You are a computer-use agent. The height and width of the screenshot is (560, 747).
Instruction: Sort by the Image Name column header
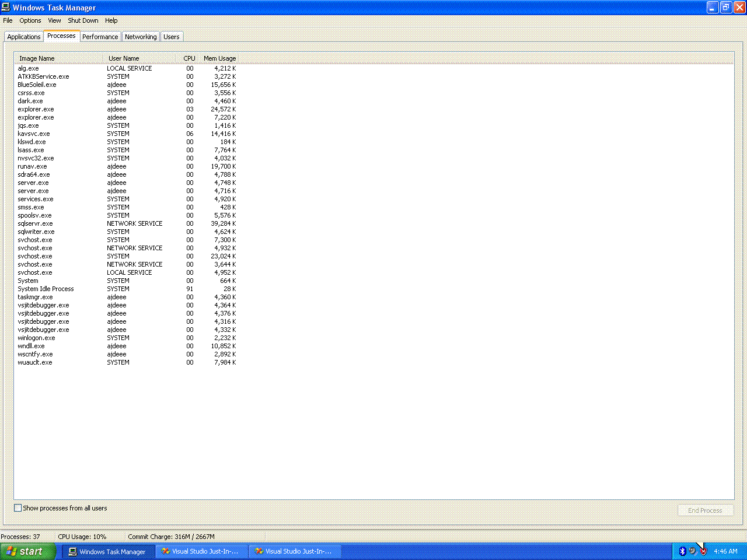(x=59, y=58)
